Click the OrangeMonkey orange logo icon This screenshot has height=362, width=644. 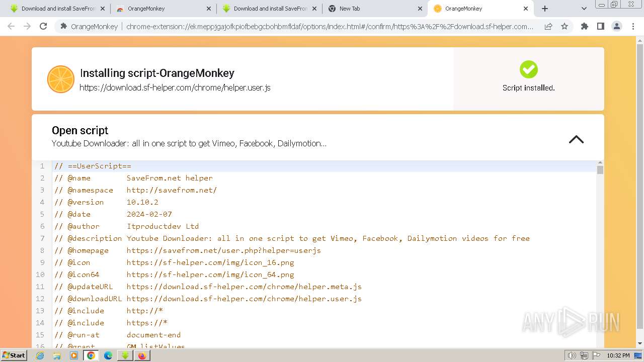pyautogui.click(x=60, y=79)
